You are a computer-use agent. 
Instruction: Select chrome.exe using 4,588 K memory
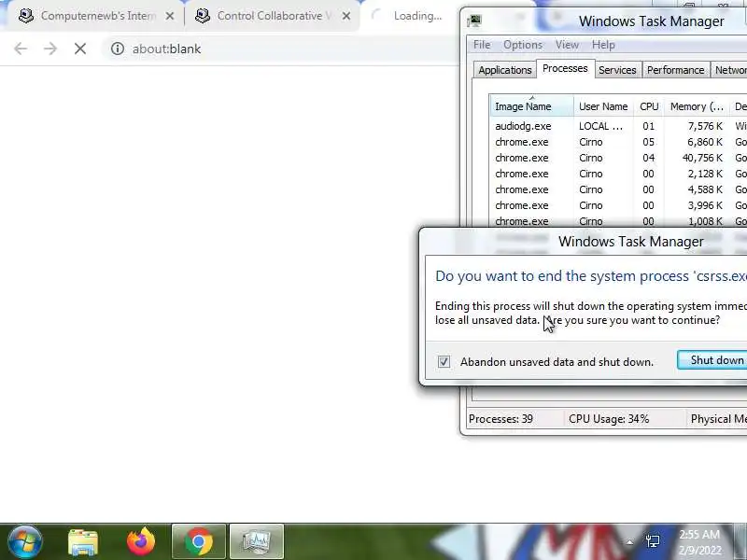tap(618, 189)
